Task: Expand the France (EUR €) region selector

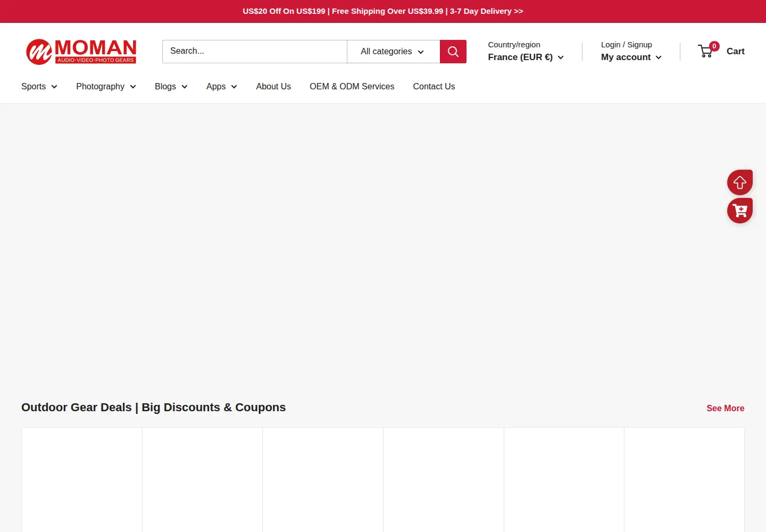Action: pyautogui.click(x=526, y=57)
